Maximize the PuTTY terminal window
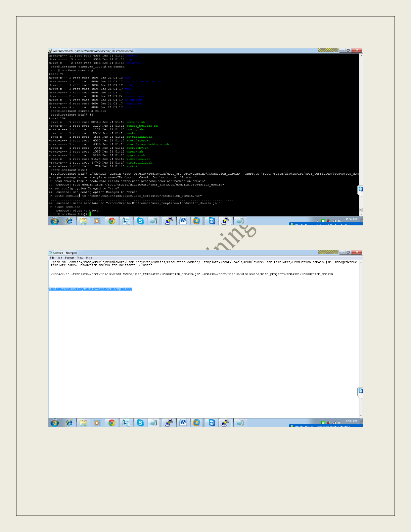 (348, 50)
